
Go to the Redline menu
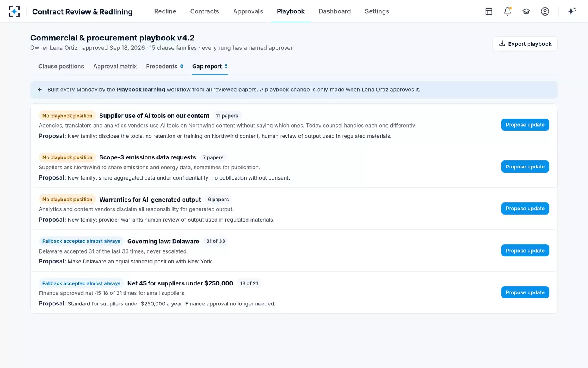[165, 11]
